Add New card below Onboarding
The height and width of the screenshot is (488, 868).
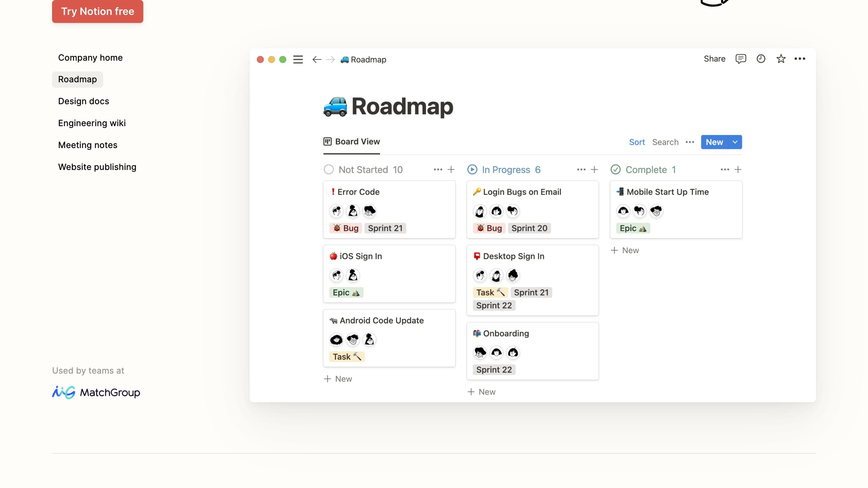pyautogui.click(x=482, y=392)
